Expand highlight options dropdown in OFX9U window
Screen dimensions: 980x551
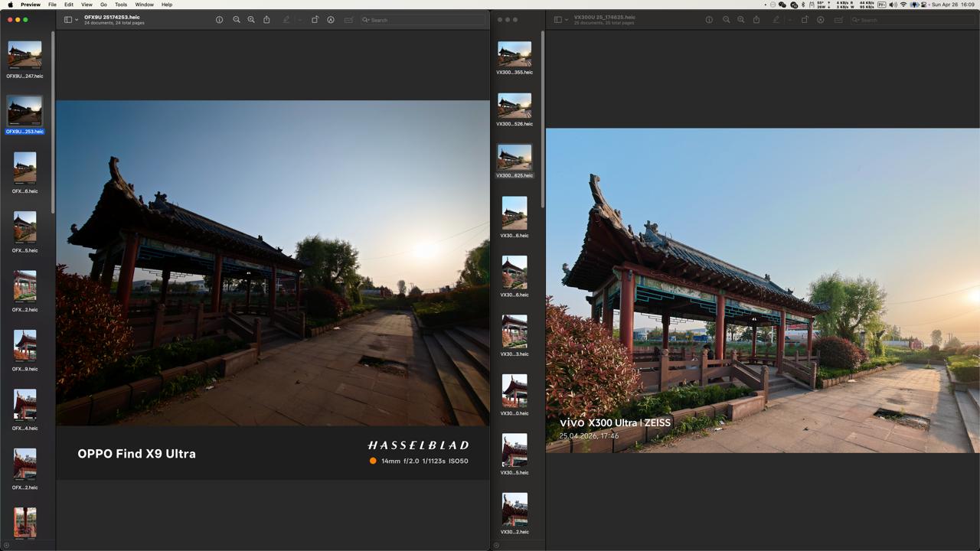tap(299, 20)
